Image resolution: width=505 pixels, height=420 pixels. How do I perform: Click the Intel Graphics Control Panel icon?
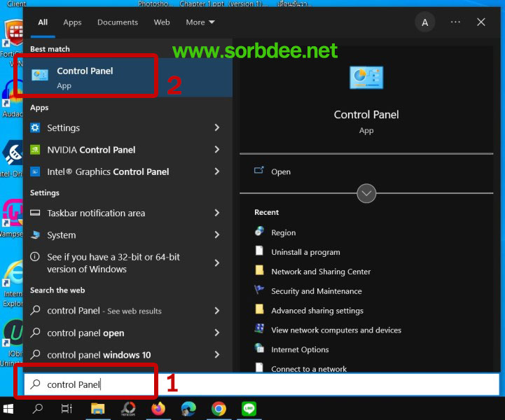tap(35, 171)
